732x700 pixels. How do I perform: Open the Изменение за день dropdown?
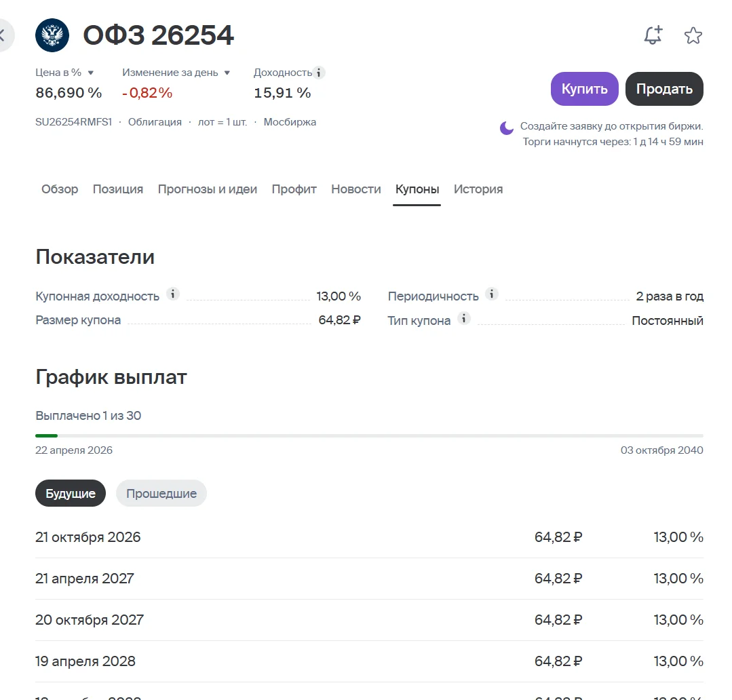(227, 73)
